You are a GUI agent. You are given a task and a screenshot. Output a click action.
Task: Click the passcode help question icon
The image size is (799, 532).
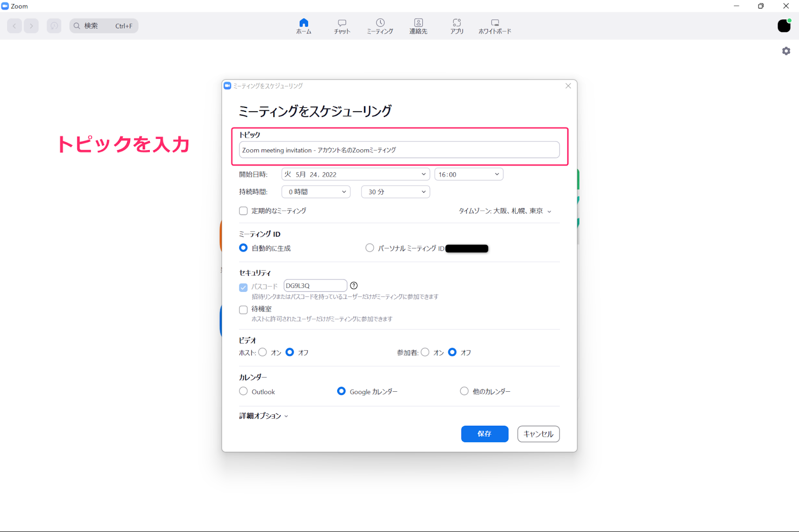[354, 285]
